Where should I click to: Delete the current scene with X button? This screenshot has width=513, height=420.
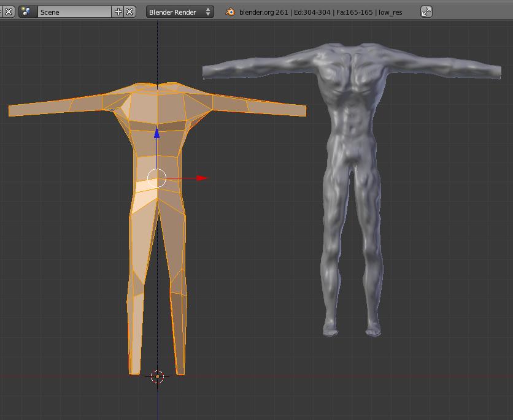click(x=130, y=12)
